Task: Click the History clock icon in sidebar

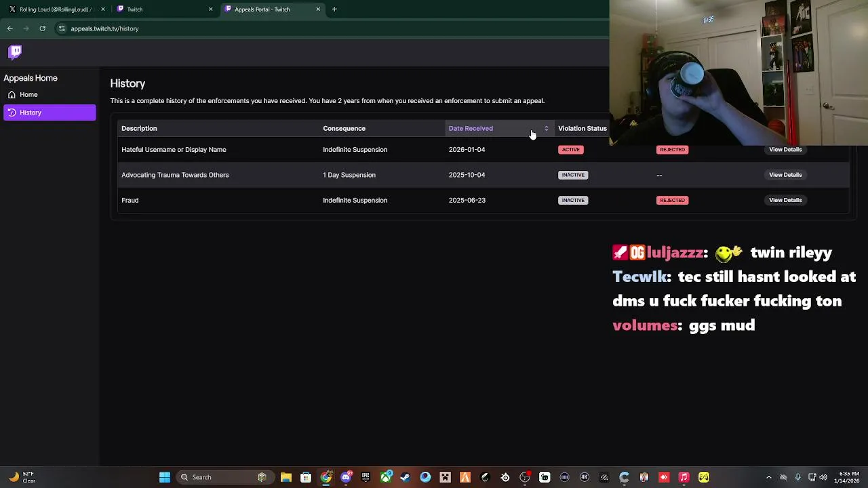Action: click(12, 113)
